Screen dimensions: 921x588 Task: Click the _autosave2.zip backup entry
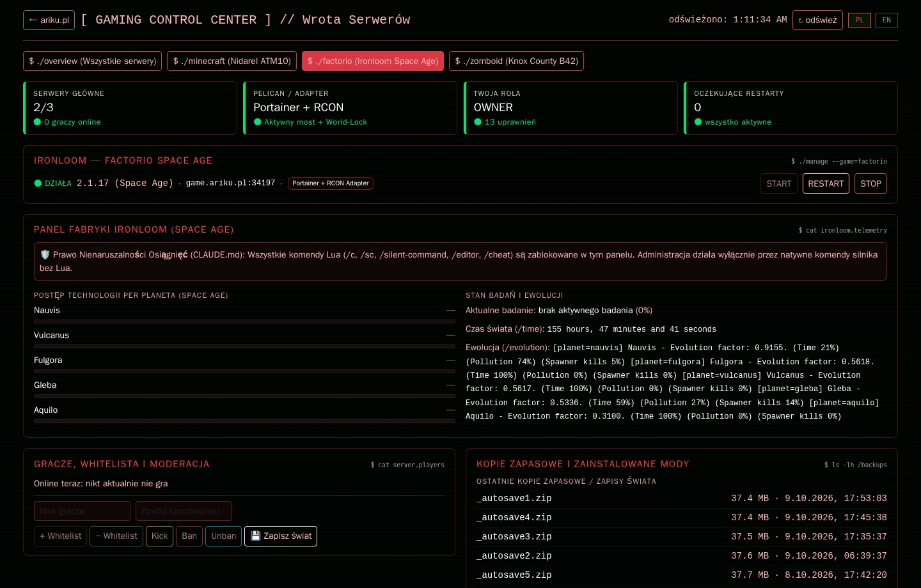click(682, 556)
